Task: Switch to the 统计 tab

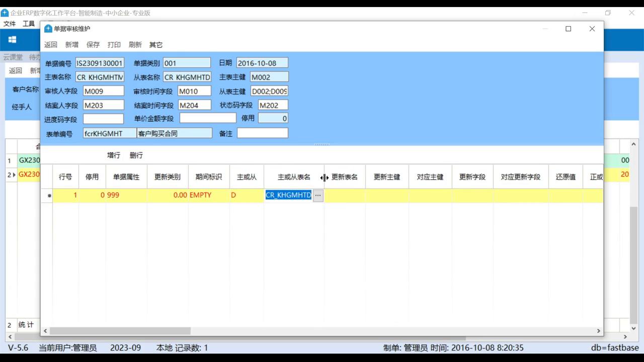Action: pyautogui.click(x=25, y=324)
